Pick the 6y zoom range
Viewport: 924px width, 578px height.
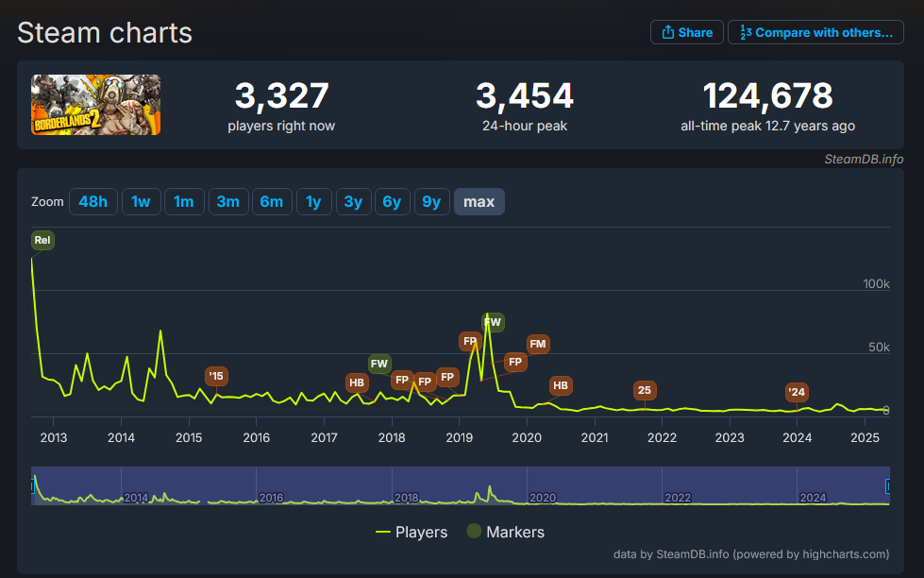tap(392, 202)
